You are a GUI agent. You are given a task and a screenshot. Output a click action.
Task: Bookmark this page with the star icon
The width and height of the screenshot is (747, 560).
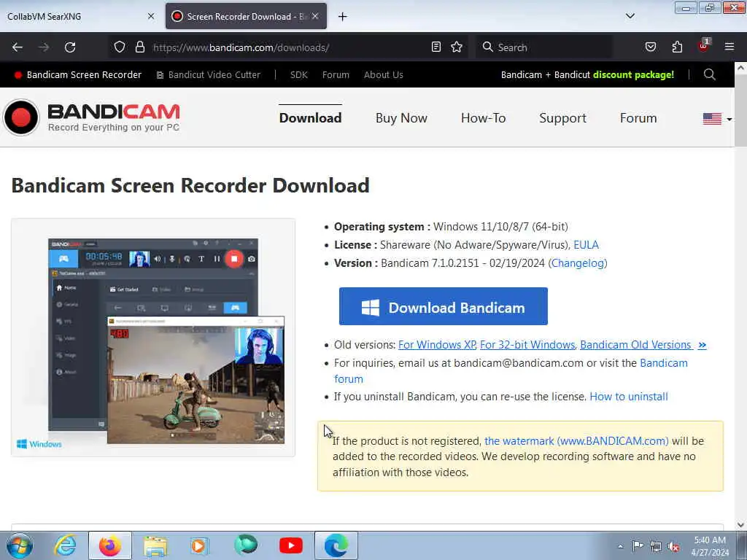point(457,47)
